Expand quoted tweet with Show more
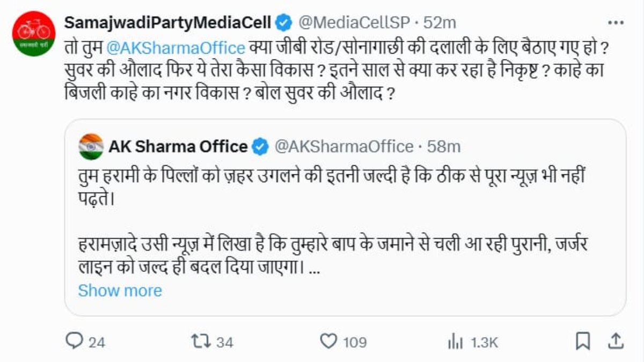644x362 pixels. pos(120,291)
